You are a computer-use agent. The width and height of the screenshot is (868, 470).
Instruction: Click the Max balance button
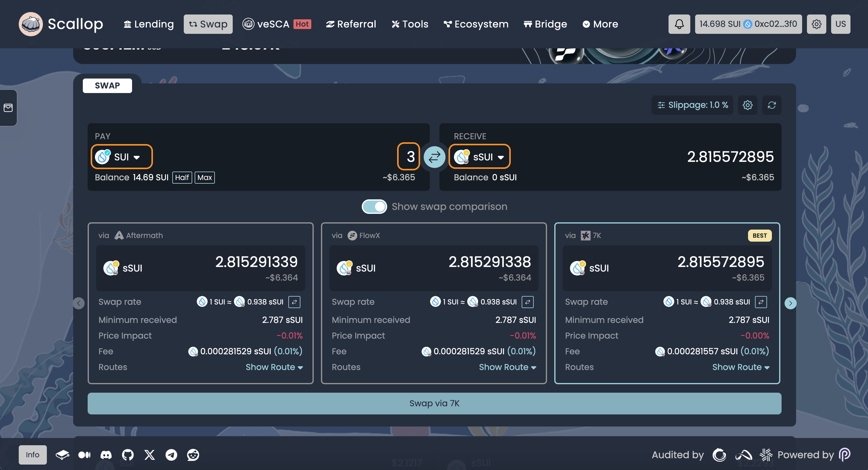coord(205,177)
